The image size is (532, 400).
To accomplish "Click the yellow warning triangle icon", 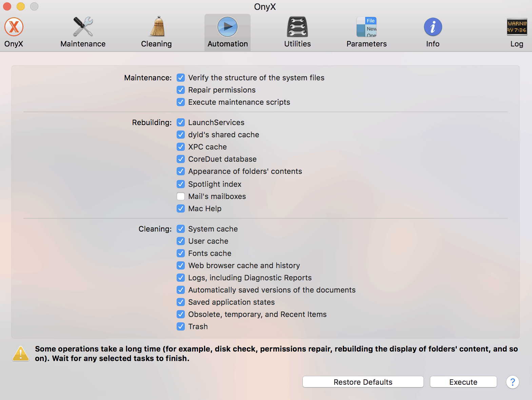I will (x=21, y=354).
